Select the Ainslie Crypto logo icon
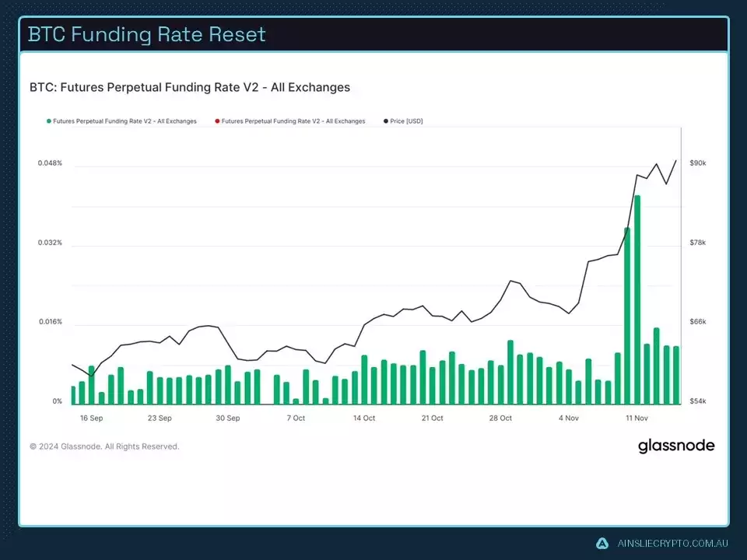Image resolution: width=747 pixels, height=560 pixels. tap(601, 544)
